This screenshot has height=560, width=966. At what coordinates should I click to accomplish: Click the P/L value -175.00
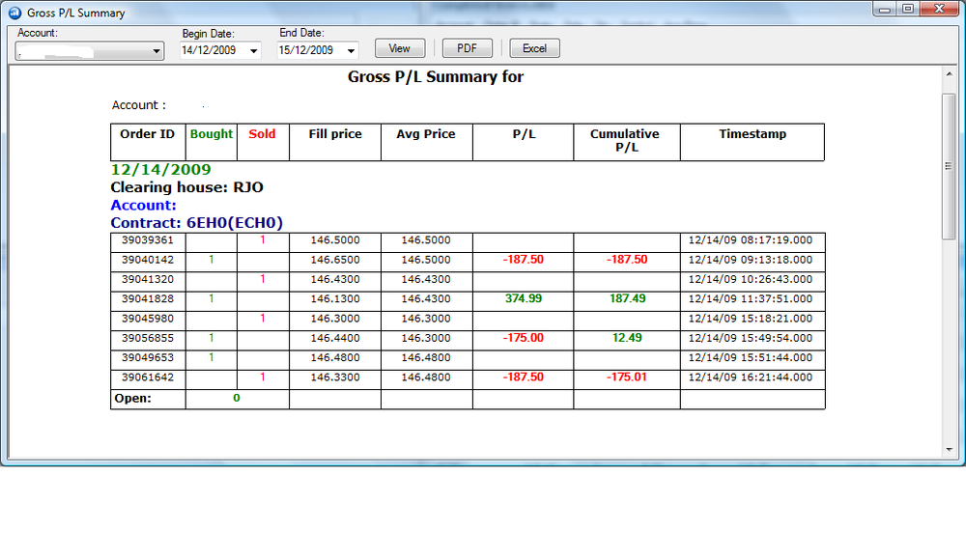pos(523,338)
